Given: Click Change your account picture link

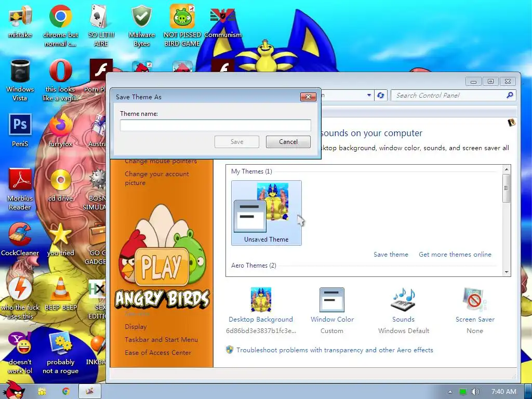Looking at the screenshot, I should 157,178.
